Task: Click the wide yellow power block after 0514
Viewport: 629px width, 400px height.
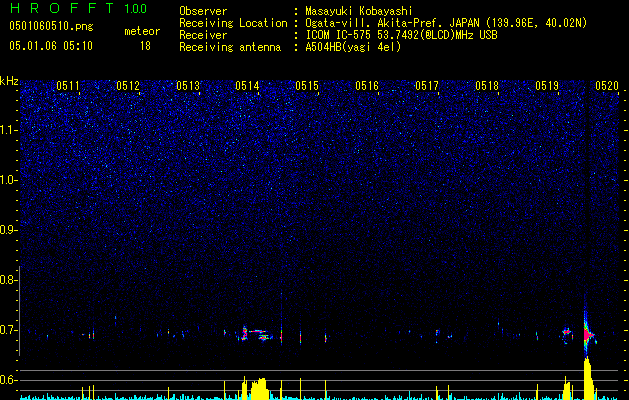Action: tap(259, 388)
